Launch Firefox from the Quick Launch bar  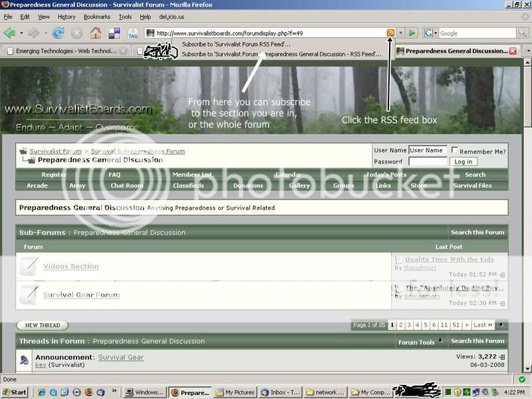pyautogui.click(x=88, y=392)
